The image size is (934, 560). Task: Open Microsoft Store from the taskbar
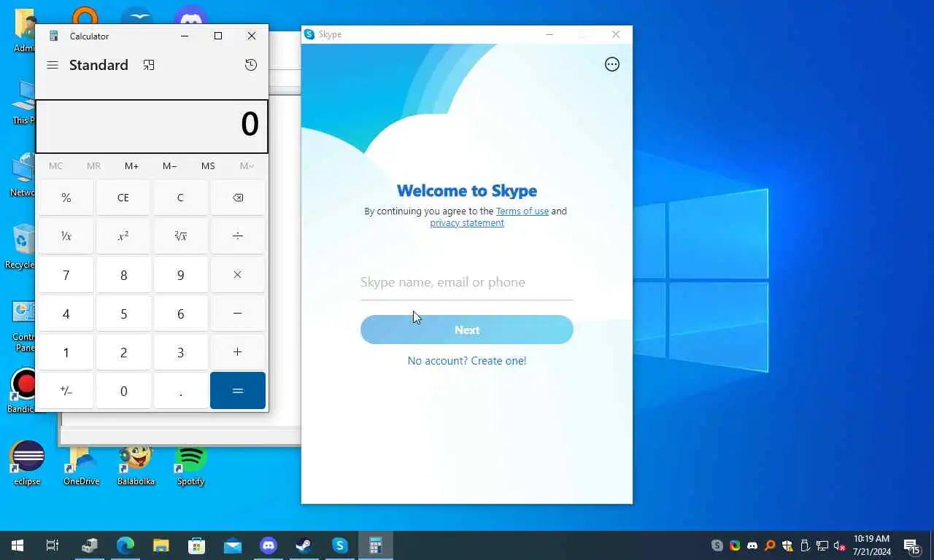point(197,545)
